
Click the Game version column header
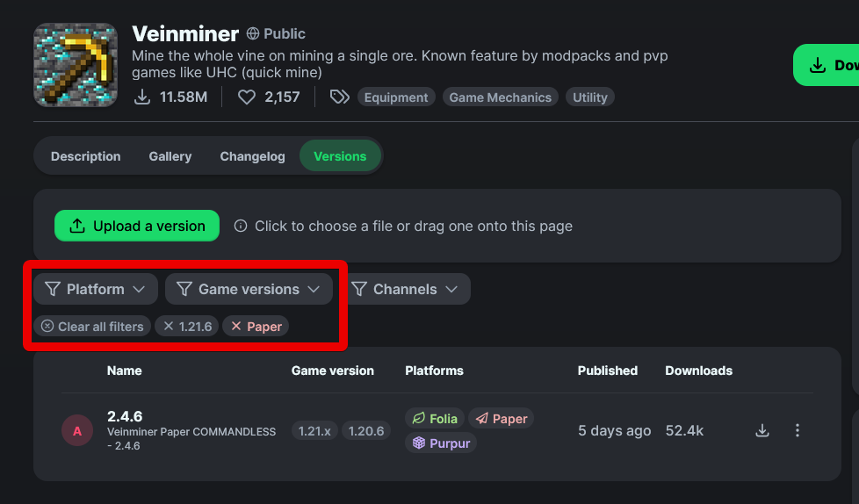pos(333,371)
